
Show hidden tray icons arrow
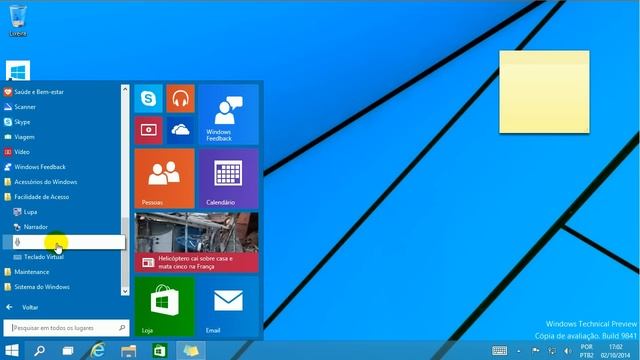[518, 351]
